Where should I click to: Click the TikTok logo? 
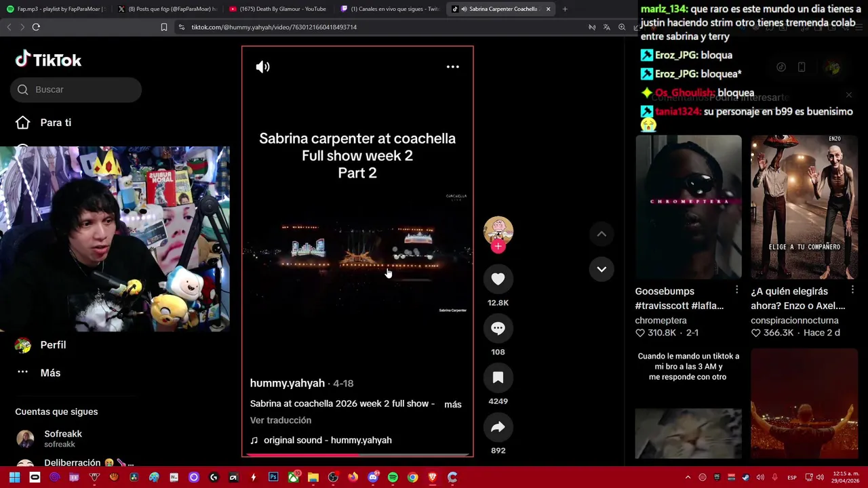click(48, 60)
